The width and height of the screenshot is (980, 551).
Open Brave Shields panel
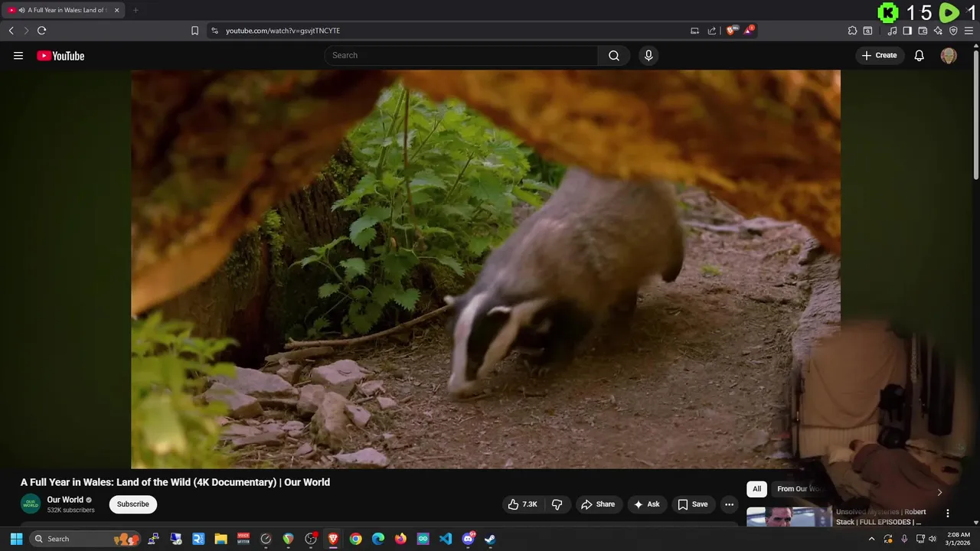point(732,31)
